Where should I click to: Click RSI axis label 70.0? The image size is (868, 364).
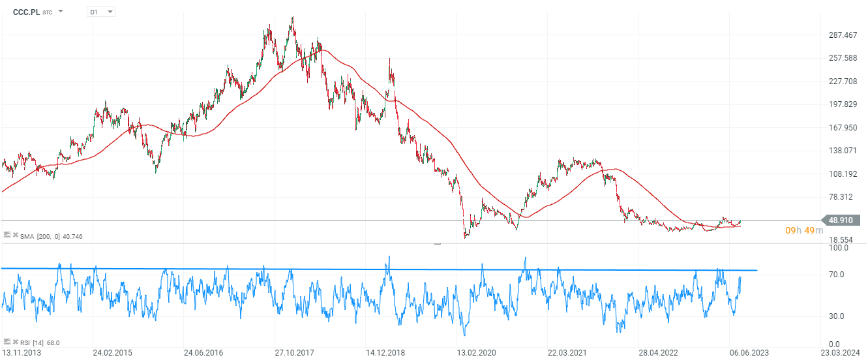(x=836, y=275)
